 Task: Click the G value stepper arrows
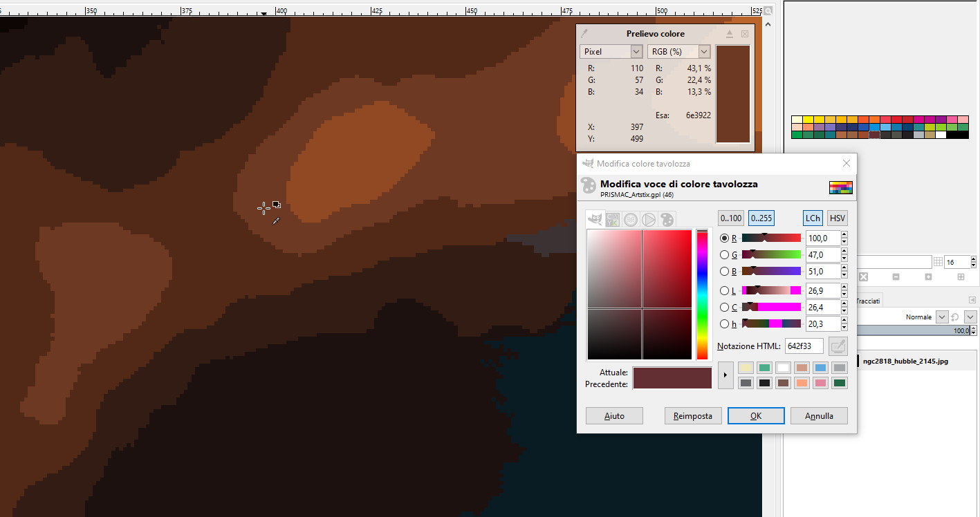(x=844, y=254)
